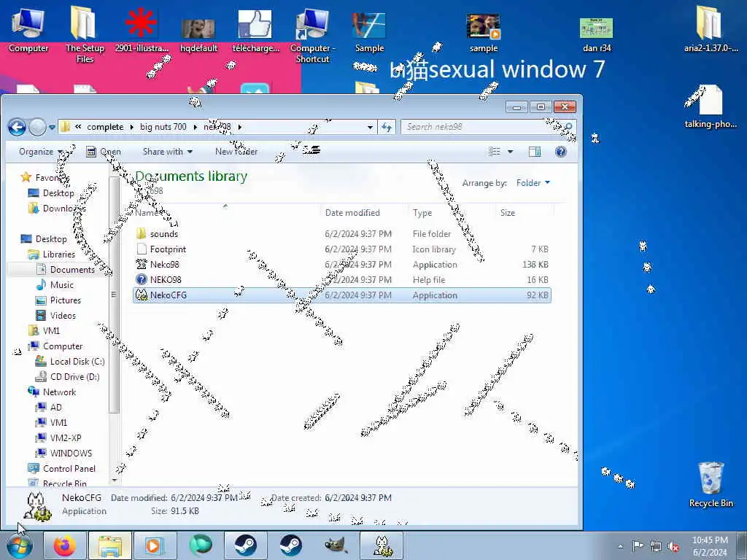The width and height of the screenshot is (747, 560).
Task: Select the sample video file on desktop
Action: pos(484,32)
